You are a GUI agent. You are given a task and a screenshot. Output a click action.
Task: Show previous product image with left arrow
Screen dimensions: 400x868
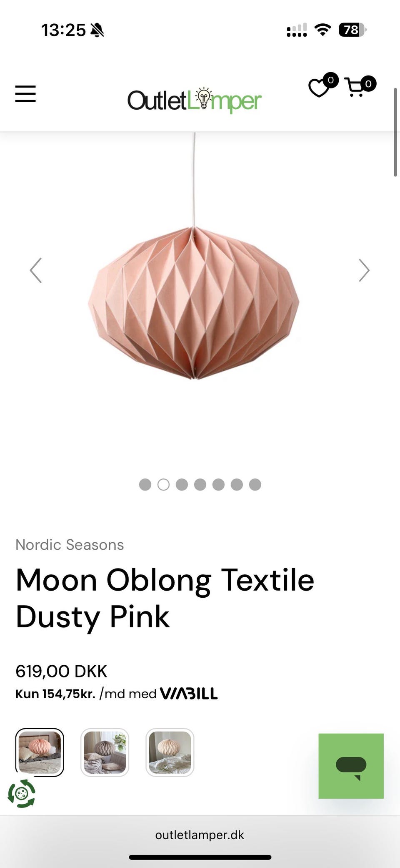point(36,270)
